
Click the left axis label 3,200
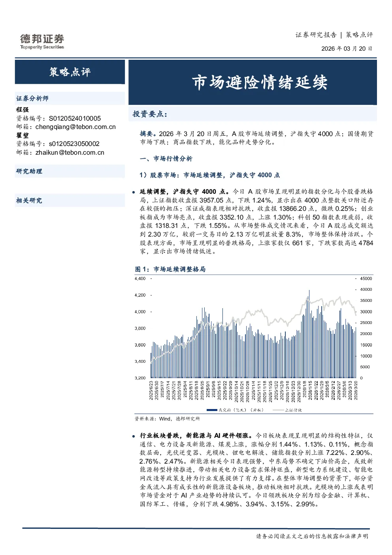coord(140,378)
